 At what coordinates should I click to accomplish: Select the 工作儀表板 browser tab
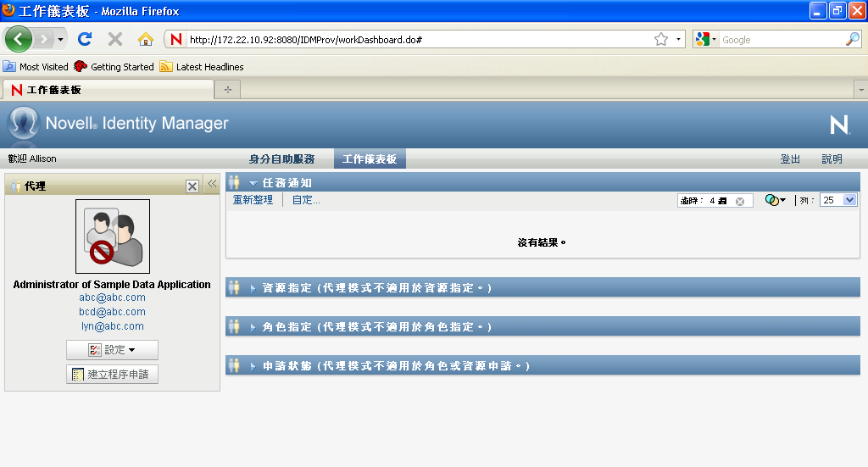click(x=108, y=90)
